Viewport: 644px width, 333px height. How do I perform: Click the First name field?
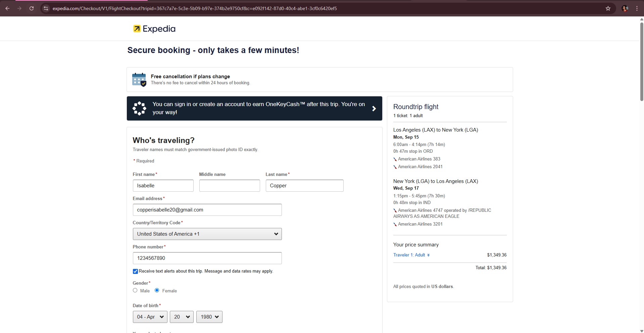163,186
